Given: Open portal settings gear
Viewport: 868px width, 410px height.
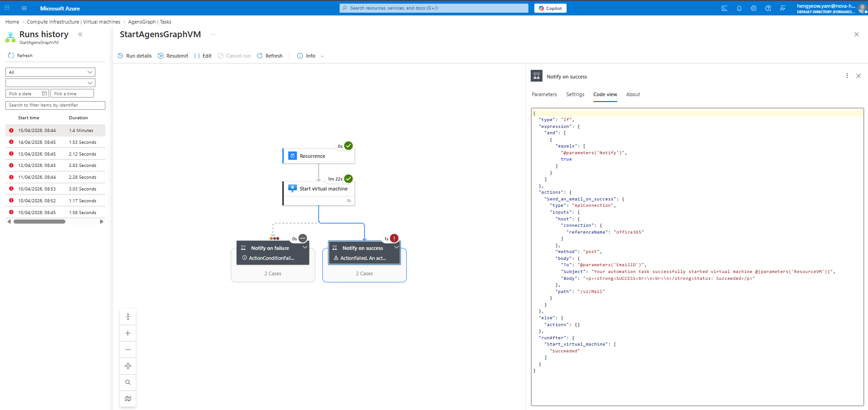Looking at the screenshot, I should (754, 8).
